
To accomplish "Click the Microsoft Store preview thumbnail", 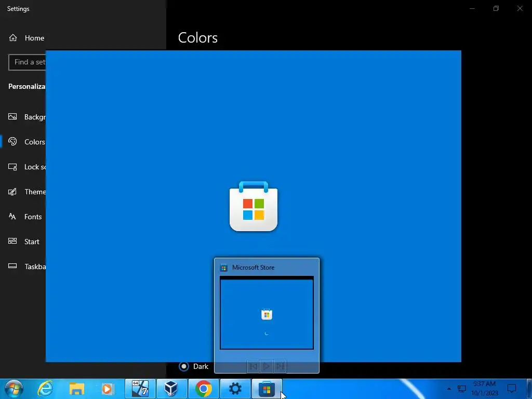I will tap(267, 312).
